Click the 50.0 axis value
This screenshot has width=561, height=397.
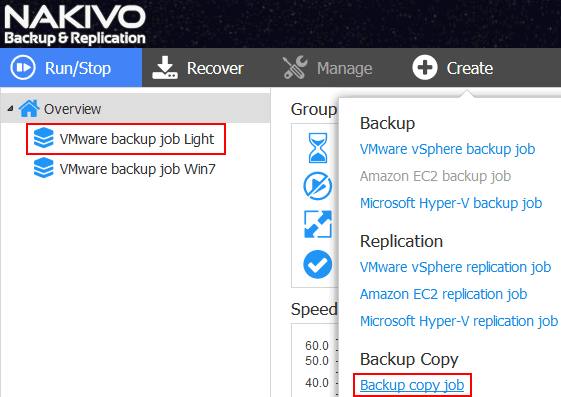pos(317,361)
